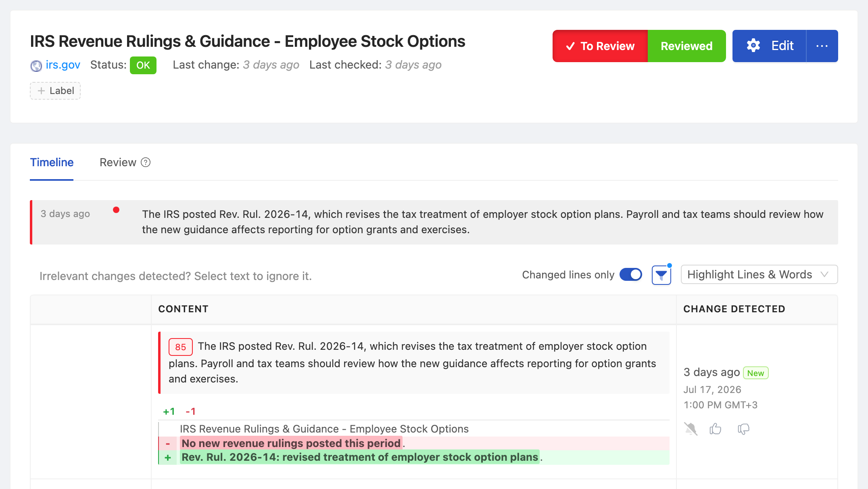Switch to the Timeline tab
The image size is (868, 489).
tap(52, 162)
